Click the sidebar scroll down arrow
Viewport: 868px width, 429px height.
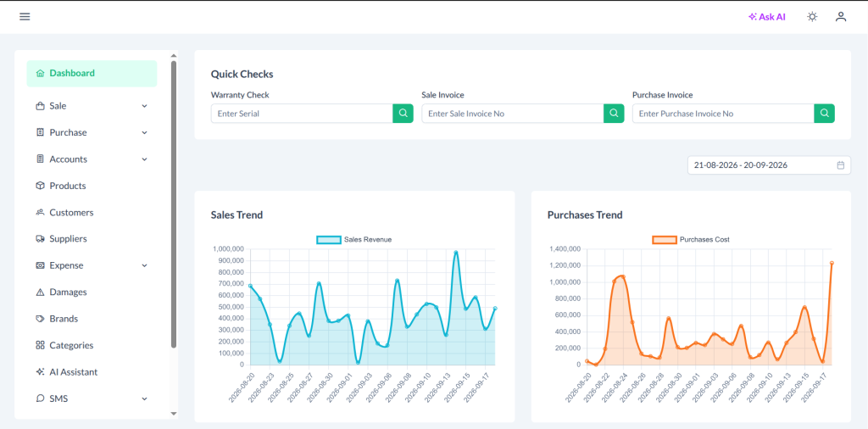(173, 413)
